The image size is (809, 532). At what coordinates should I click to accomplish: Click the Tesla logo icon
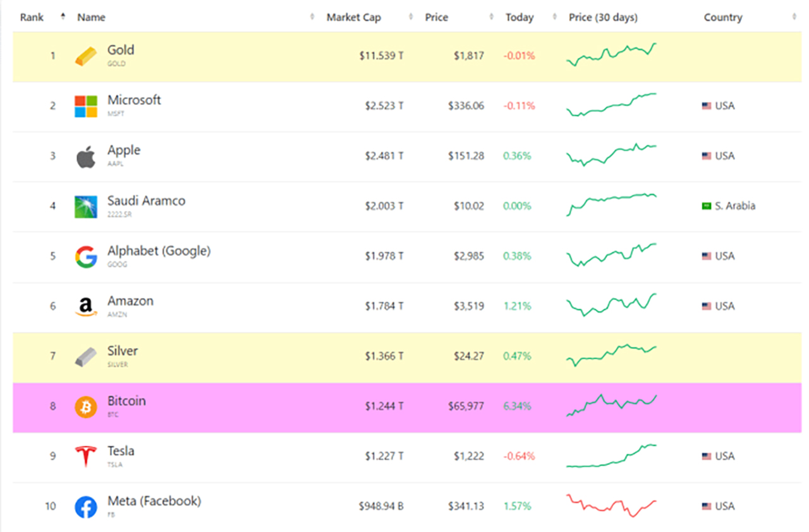tap(86, 457)
